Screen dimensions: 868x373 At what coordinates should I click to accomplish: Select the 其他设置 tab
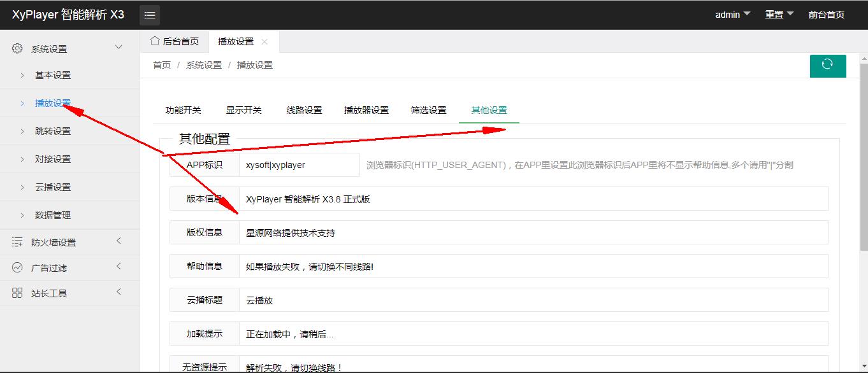(489, 110)
